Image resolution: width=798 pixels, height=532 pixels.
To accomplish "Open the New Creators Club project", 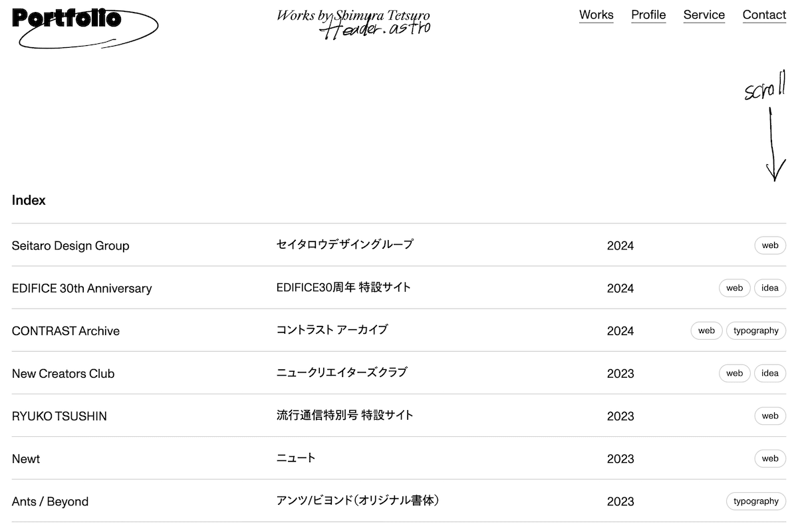I will point(399,373).
